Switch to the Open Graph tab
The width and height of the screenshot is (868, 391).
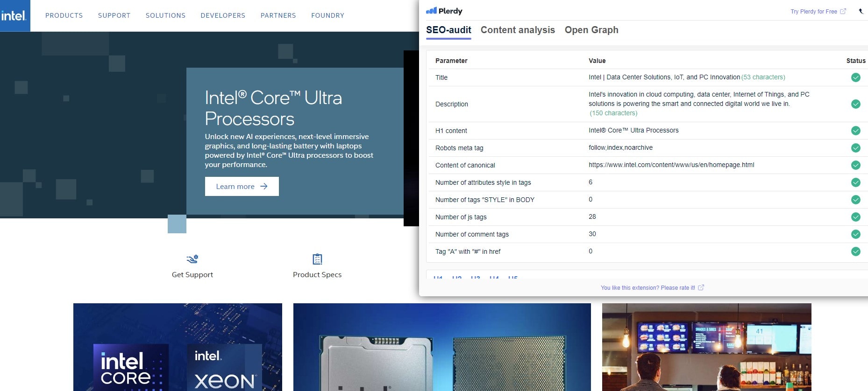(x=591, y=30)
